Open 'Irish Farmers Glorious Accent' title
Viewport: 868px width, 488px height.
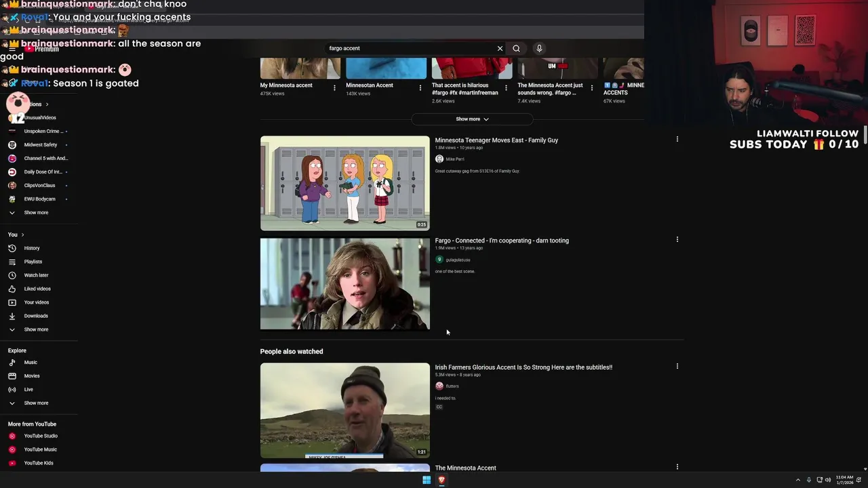tap(524, 367)
